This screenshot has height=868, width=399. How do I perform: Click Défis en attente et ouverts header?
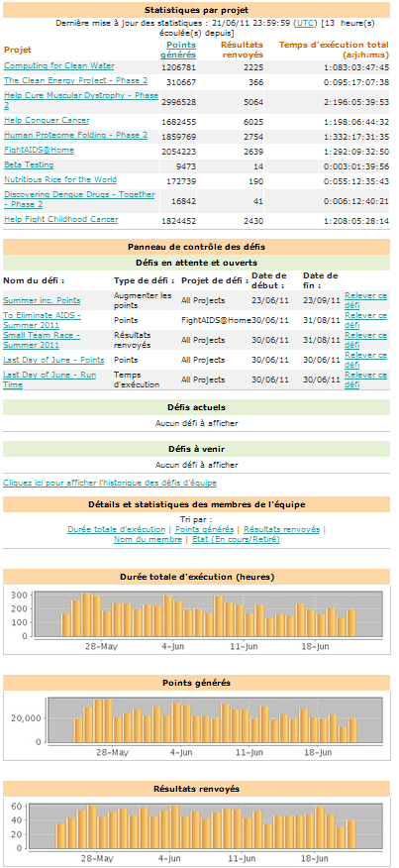[196, 262]
